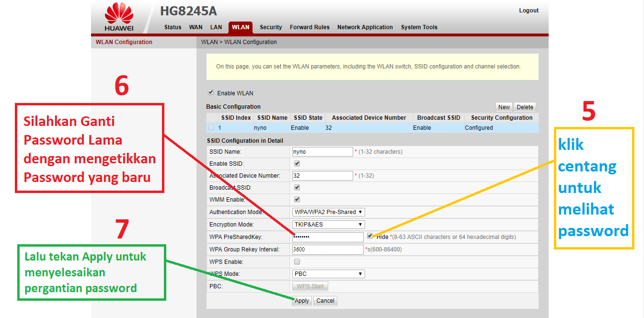
Task: Open the Forward Rules tab
Action: tap(310, 27)
